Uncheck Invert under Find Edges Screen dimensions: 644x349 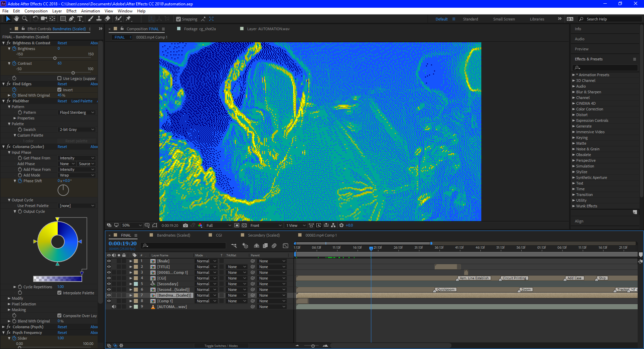[59, 90]
